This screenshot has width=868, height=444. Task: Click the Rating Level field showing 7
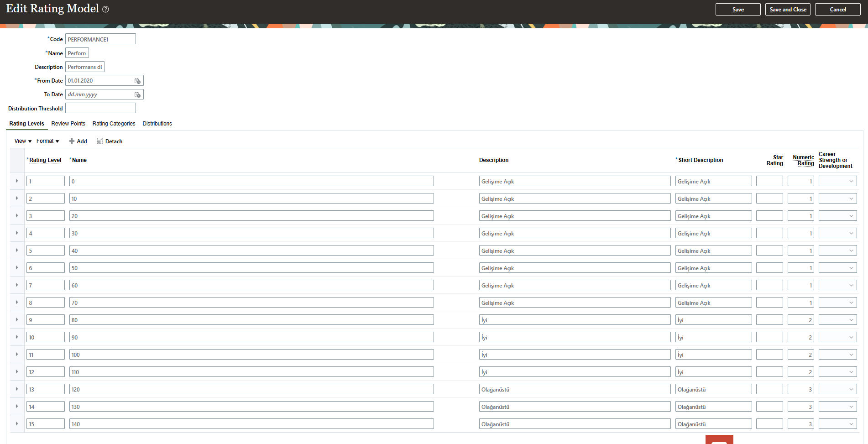tap(45, 285)
